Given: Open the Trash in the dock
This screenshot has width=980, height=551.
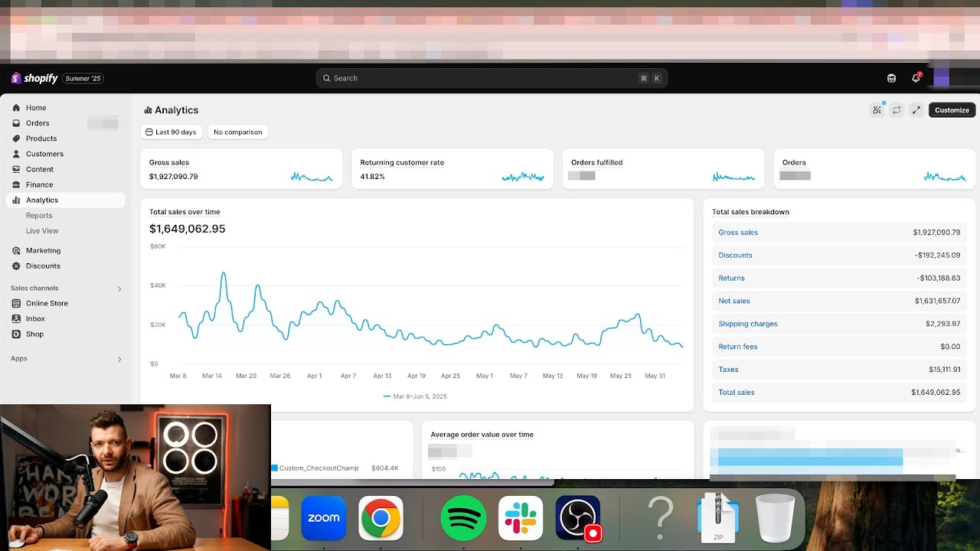Looking at the screenshot, I should [775, 518].
